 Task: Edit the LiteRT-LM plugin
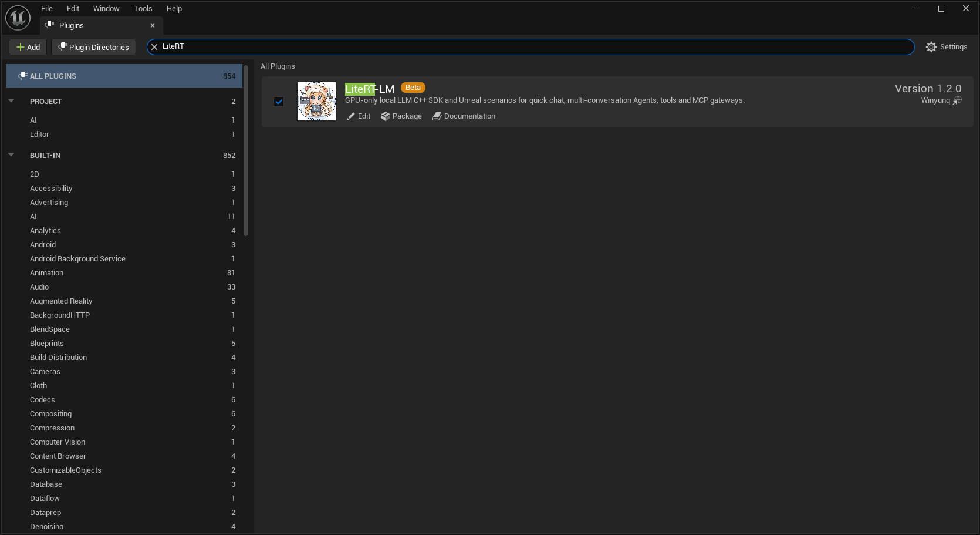[359, 116]
